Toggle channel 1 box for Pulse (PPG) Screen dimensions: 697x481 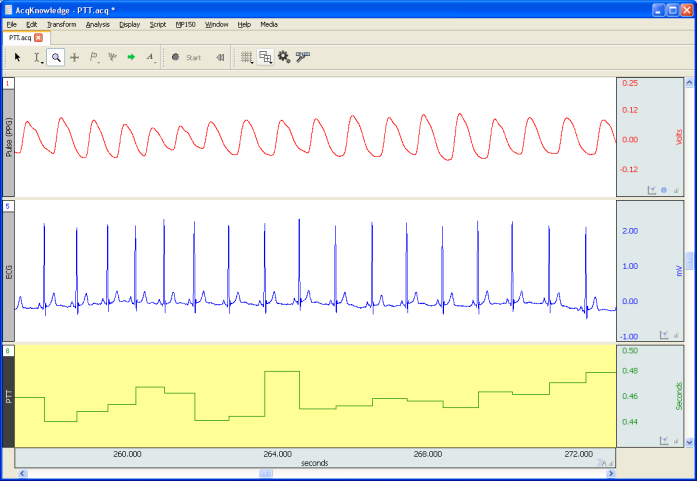point(8,84)
